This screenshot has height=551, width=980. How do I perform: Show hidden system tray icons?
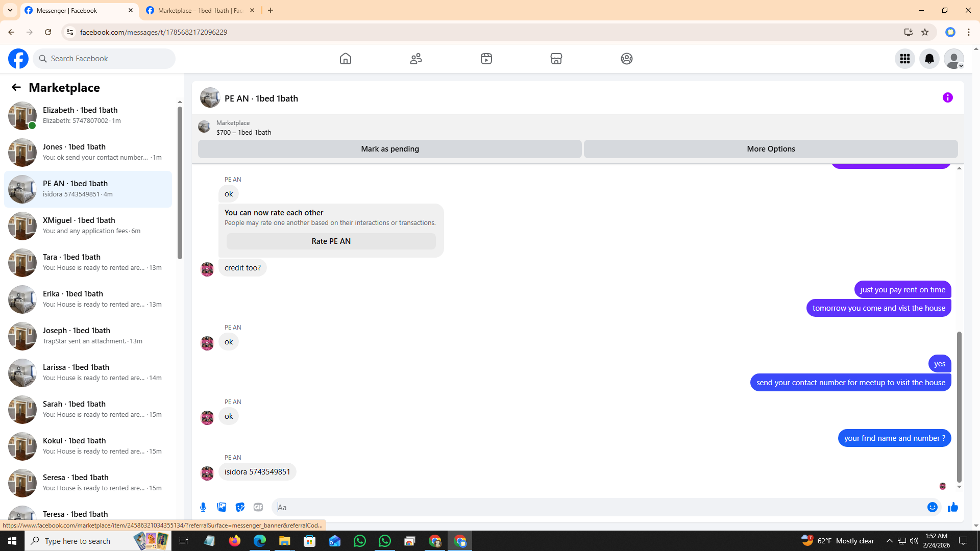tap(889, 541)
